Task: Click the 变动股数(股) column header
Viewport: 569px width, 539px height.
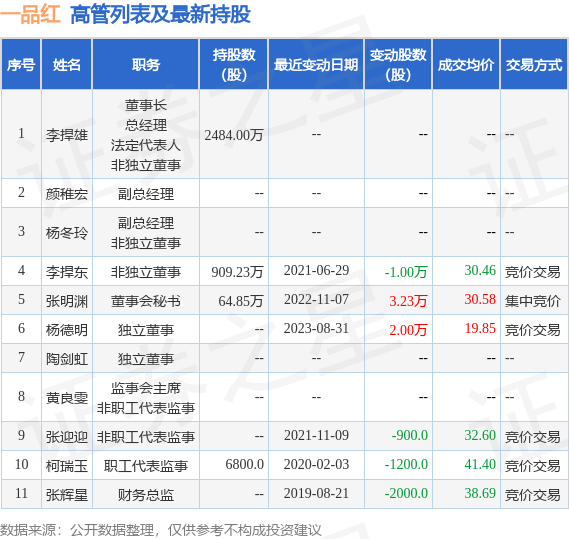Action: click(398, 65)
